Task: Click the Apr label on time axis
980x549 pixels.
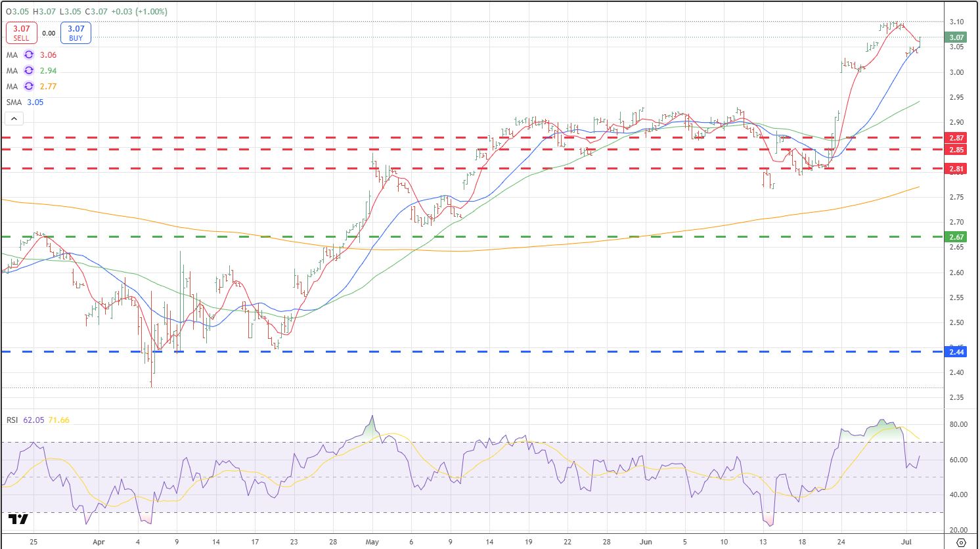Action: click(x=99, y=542)
